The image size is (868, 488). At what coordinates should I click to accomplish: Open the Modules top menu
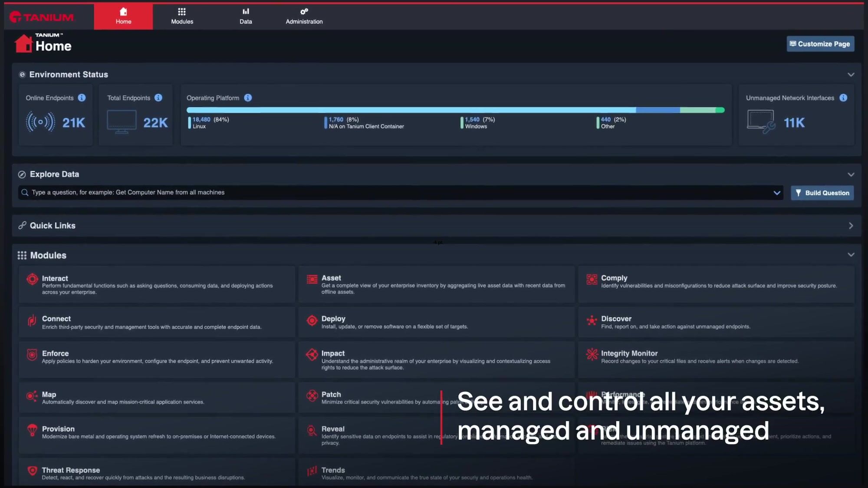pos(182,16)
